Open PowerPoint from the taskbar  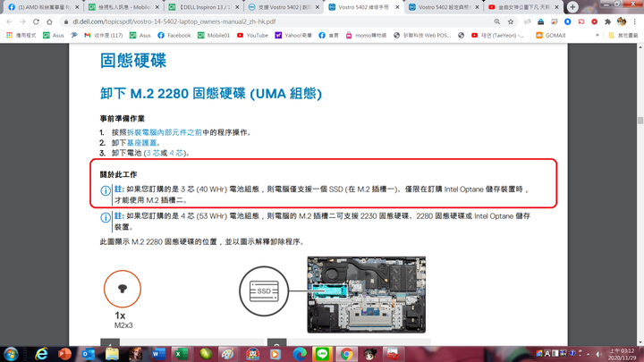(x=64, y=354)
